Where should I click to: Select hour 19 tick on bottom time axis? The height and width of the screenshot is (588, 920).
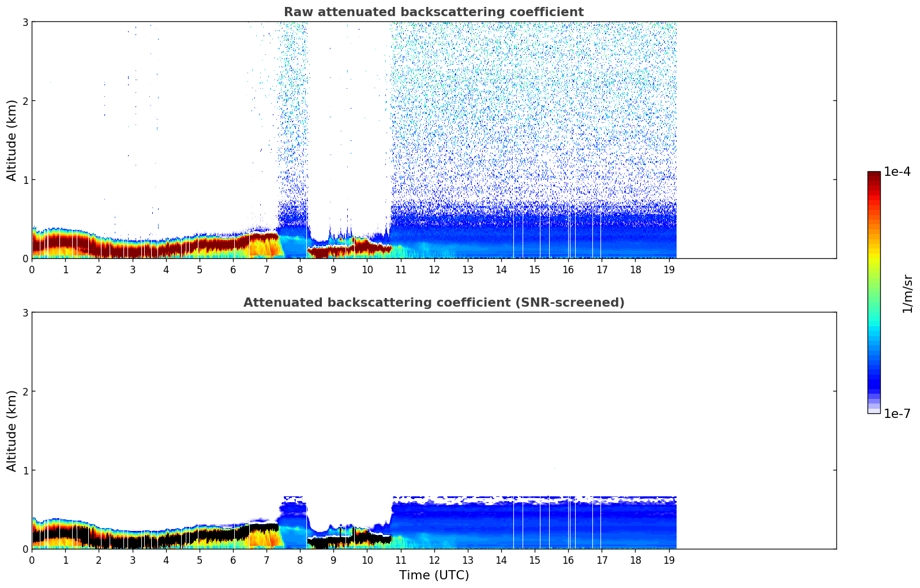[x=669, y=560]
